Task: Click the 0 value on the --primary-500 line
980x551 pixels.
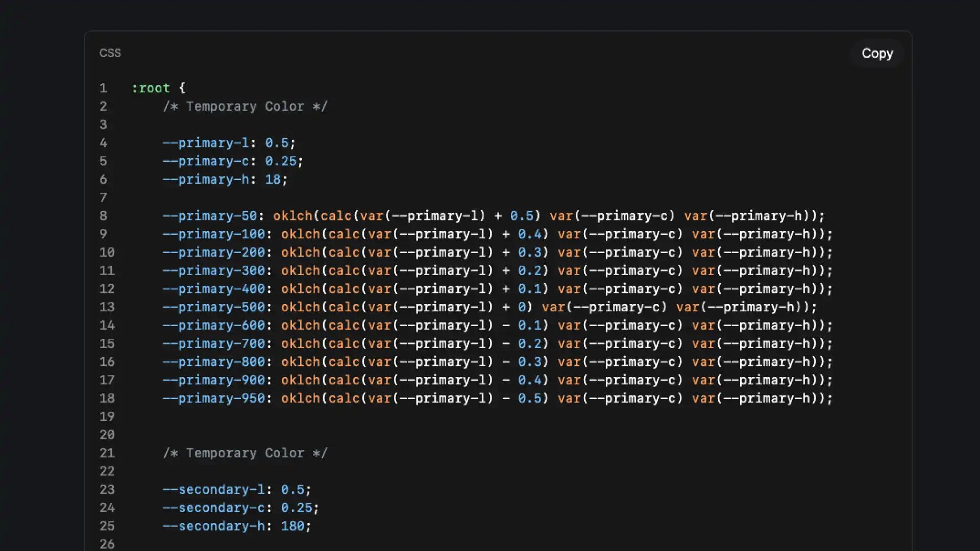Action: (x=522, y=307)
